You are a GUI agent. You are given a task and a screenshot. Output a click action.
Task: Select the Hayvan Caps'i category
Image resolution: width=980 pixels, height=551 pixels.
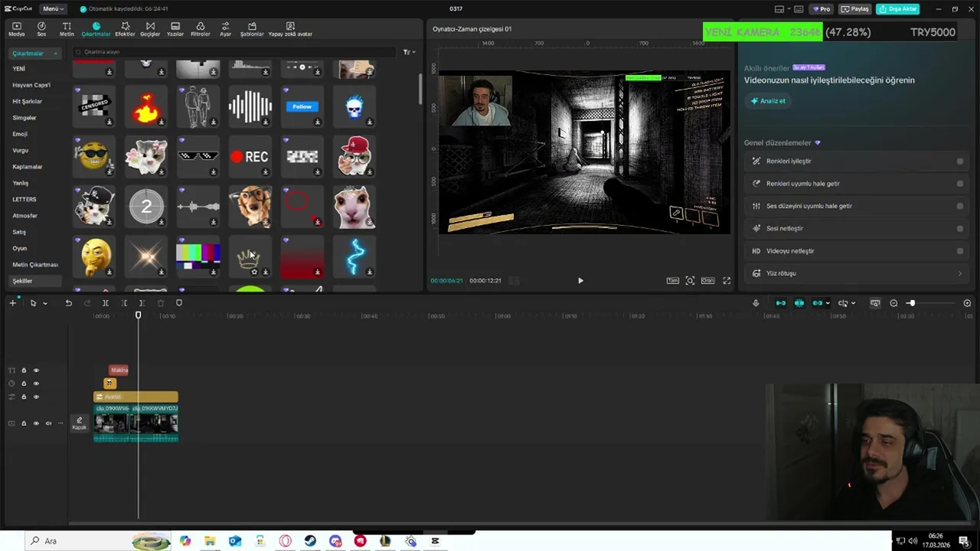point(31,85)
